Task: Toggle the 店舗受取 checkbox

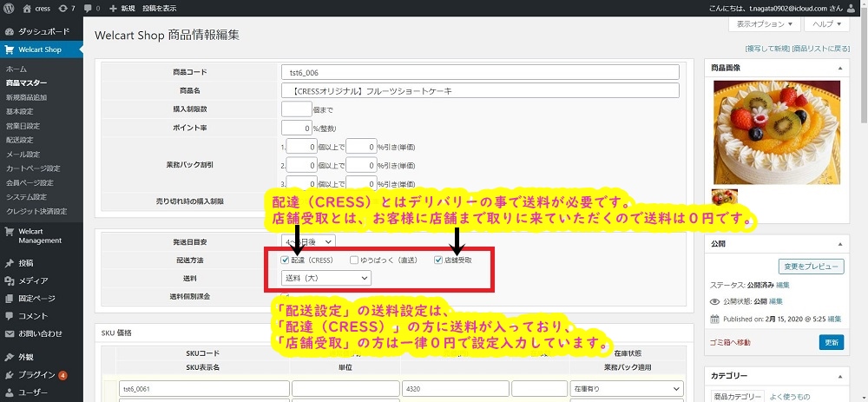Action: click(438, 260)
